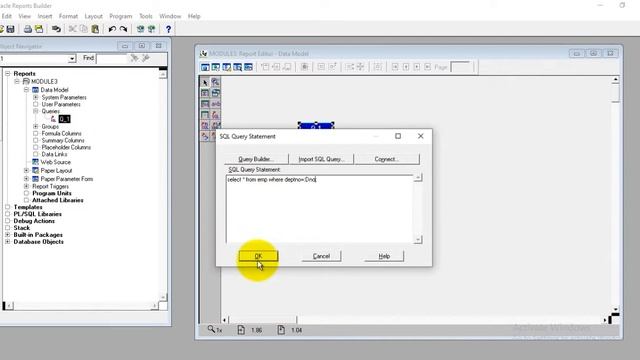
Task: Select PL/SQL Libraries in navigator tree
Action: 38,214
